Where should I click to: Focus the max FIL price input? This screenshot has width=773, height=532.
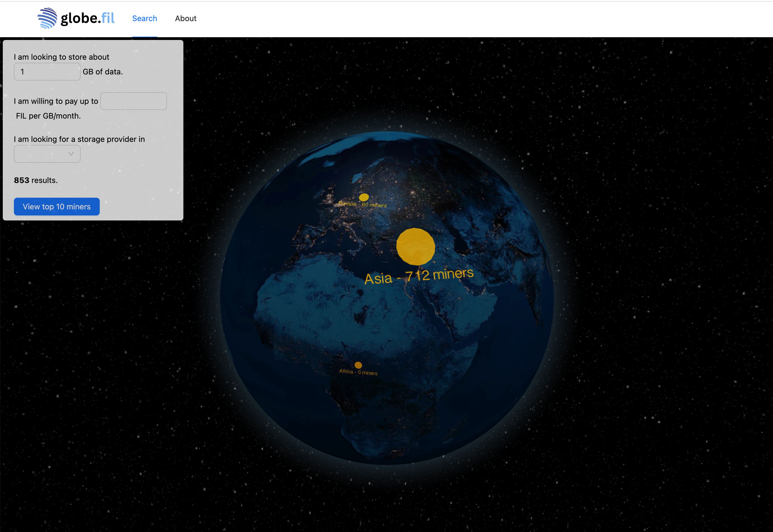pyautogui.click(x=133, y=101)
